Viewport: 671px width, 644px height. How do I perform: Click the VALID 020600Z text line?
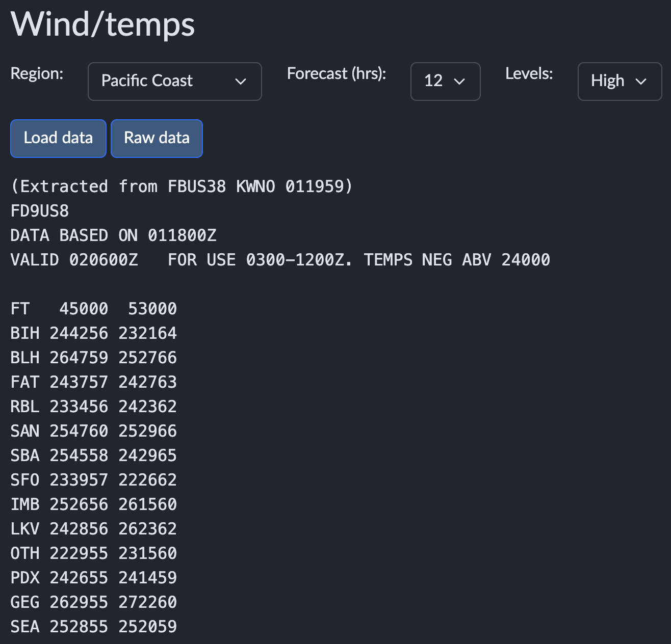pos(280,260)
